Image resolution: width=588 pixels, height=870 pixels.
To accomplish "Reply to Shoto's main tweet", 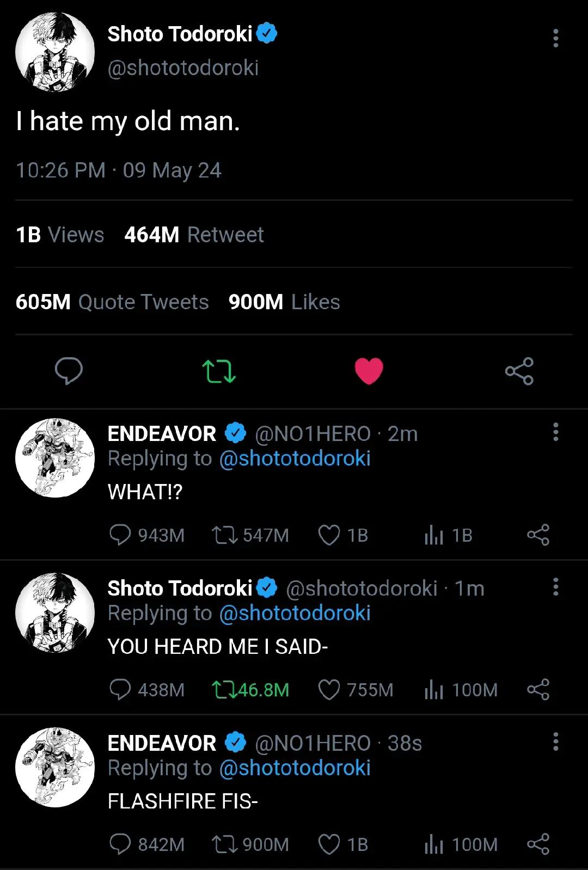I will pos(69,371).
